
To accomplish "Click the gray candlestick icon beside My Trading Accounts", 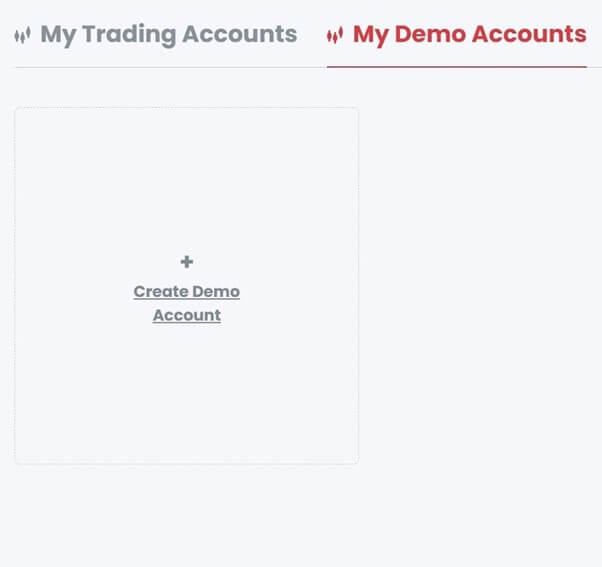I will [22, 35].
